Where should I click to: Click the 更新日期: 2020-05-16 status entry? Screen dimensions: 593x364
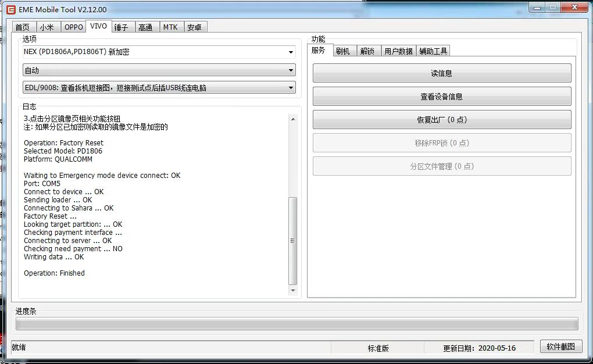(479, 348)
